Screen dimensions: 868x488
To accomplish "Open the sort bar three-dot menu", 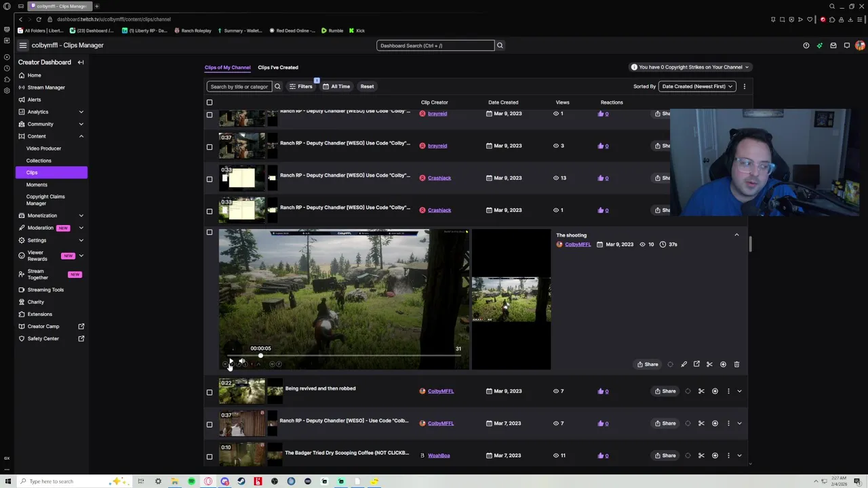I will pyautogui.click(x=744, y=86).
